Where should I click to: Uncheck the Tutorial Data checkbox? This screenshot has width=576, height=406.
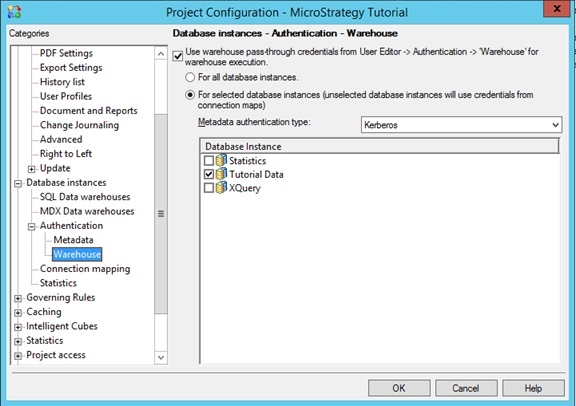pos(209,174)
